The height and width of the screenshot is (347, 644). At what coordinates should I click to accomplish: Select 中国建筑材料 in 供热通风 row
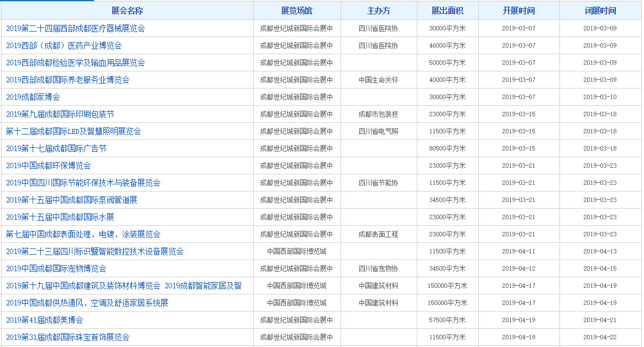tap(378, 303)
